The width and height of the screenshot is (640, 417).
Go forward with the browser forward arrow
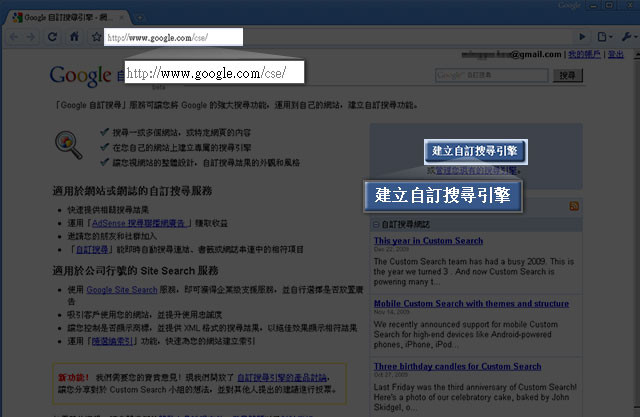coord(31,37)
